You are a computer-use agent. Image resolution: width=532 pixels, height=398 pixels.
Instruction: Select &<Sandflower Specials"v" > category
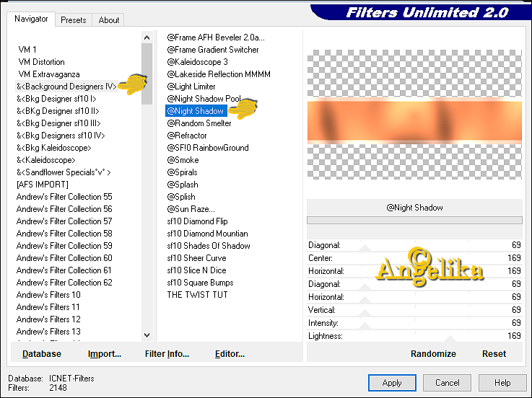[x=64, y=172]
